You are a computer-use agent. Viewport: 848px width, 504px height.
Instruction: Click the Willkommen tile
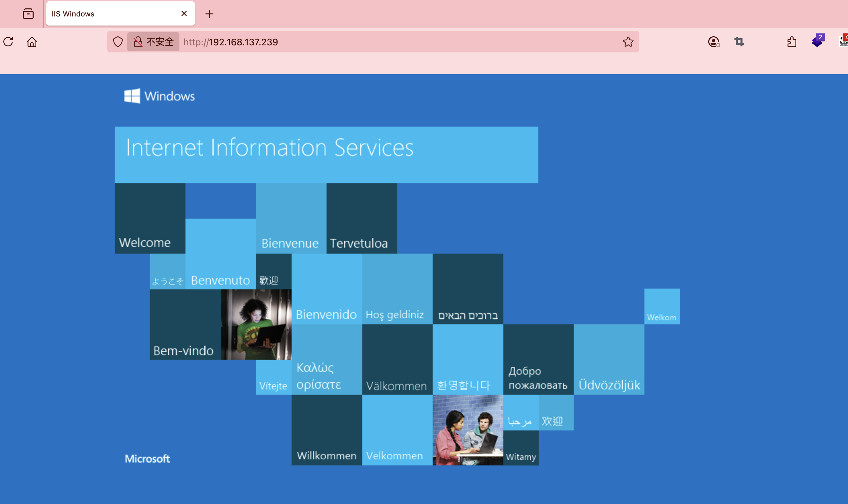pos(327,430)
